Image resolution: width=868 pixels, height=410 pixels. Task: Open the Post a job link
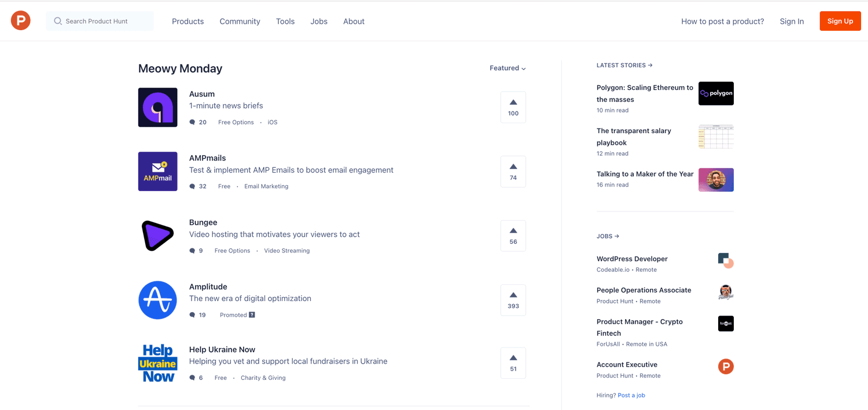[x=631, y=395]
